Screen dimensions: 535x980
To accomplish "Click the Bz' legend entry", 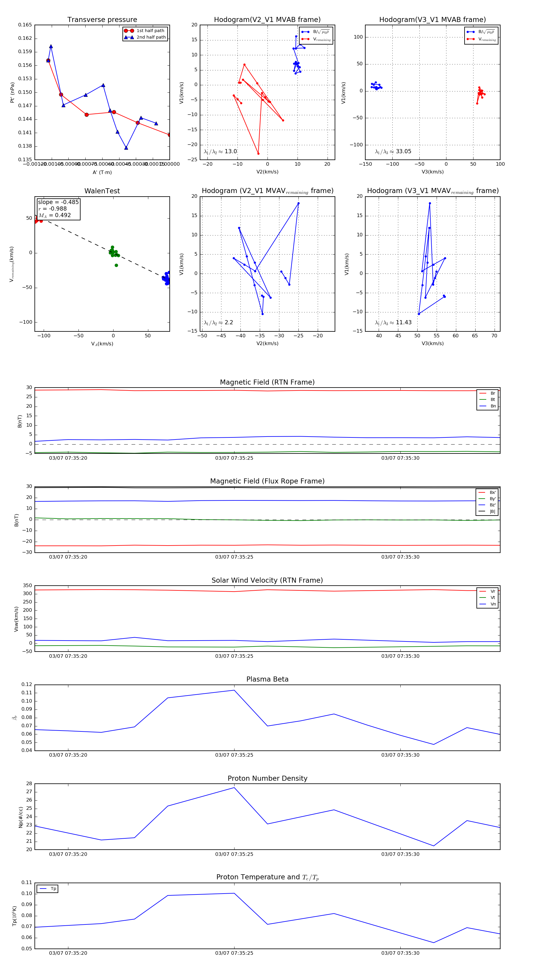I will [x=487, y=505].
